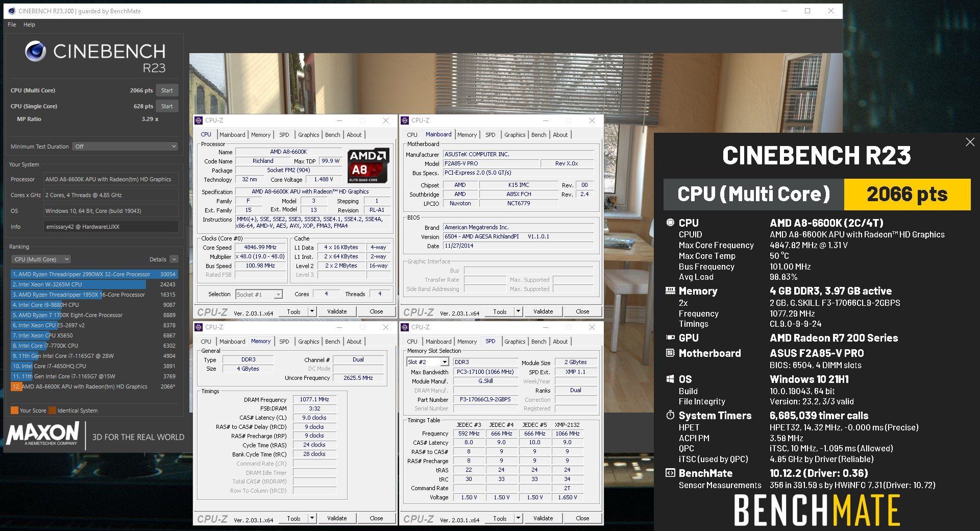Select About tab in the SPD window
Viewport: 980px width, 531px height.
(x=560, y=342)
